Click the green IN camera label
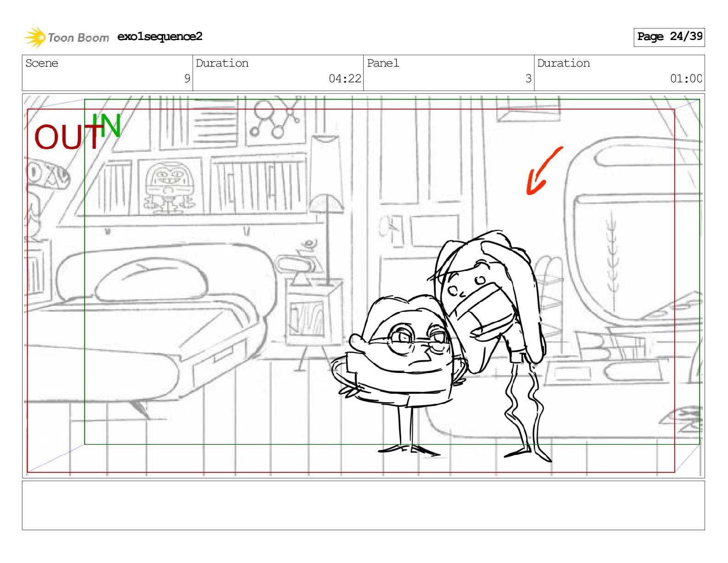The width and height of the screenshot is (728, 563). point(107,125)
